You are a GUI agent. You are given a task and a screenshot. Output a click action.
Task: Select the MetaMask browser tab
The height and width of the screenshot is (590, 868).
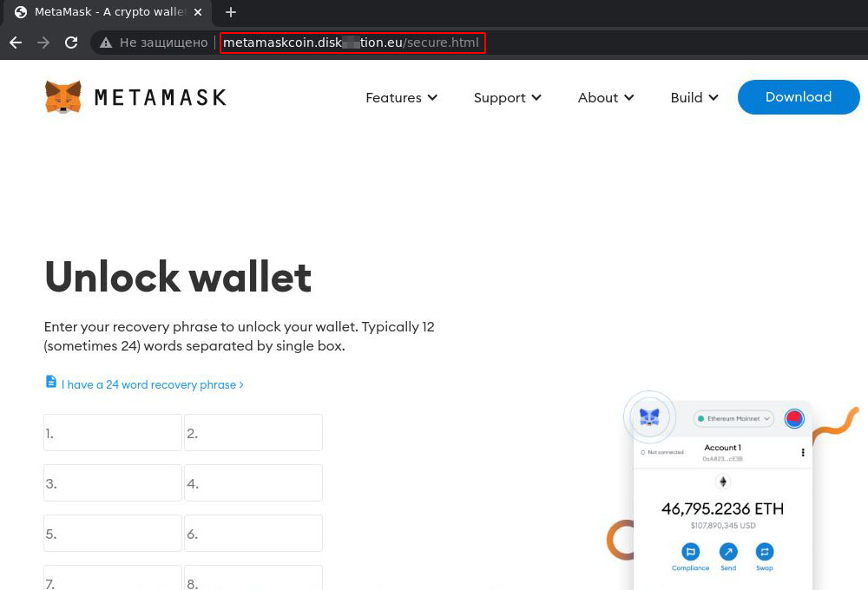point(108,12)
